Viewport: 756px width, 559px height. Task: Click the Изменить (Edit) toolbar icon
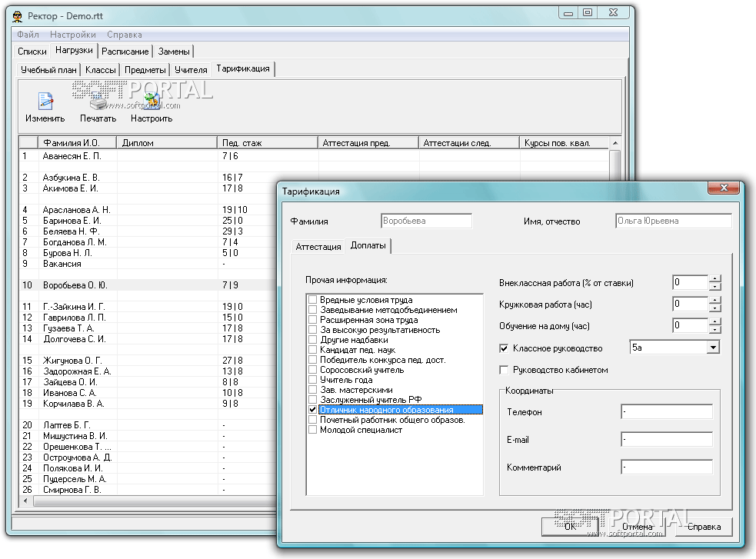(45, 101)
